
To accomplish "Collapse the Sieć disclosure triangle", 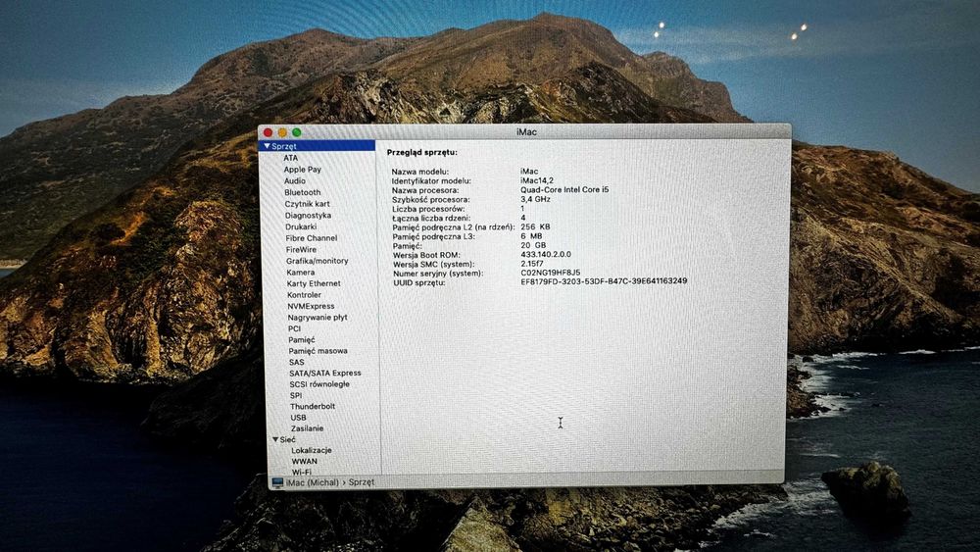I will [275, 439].
